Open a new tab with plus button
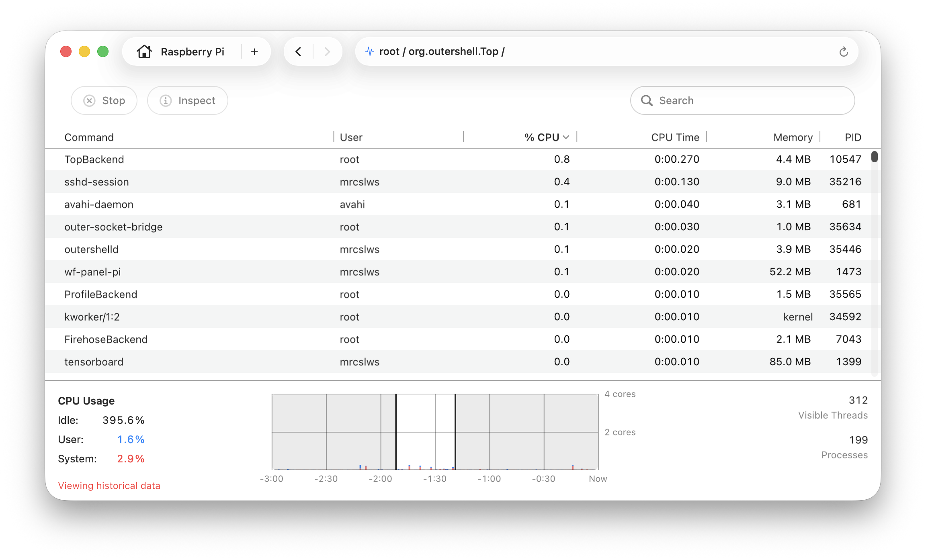 tap(254, 51)
